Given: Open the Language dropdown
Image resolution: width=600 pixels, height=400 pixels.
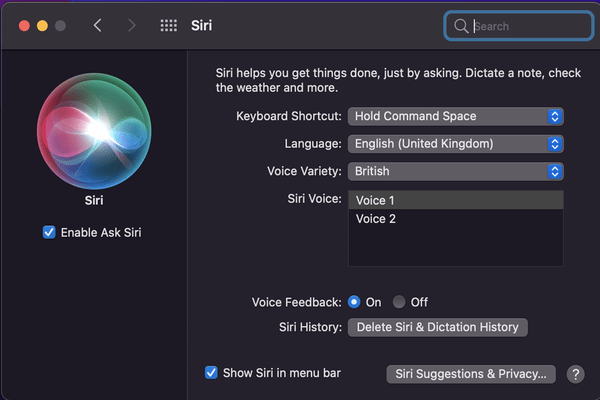Looking at the screenshot, I should click(x=455, y=144).
